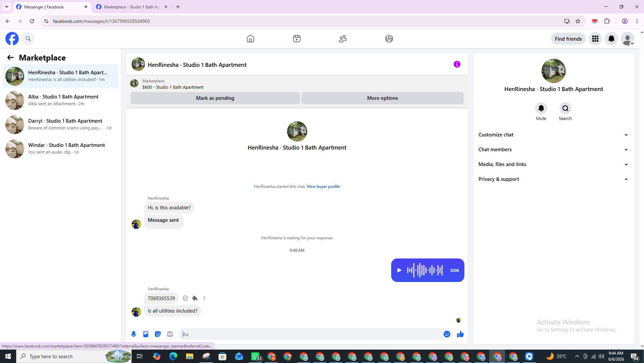Send a thumbs-up like
The width and height of the screenshot is (644, 363).
click(460, 334)
